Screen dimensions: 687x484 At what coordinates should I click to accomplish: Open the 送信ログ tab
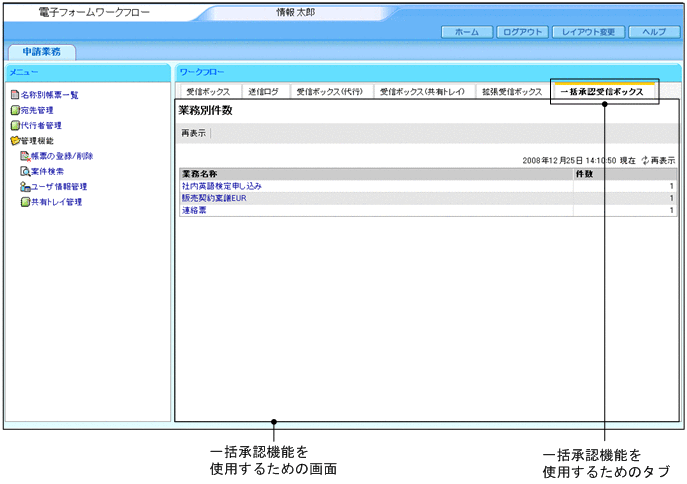click(263, 91)
